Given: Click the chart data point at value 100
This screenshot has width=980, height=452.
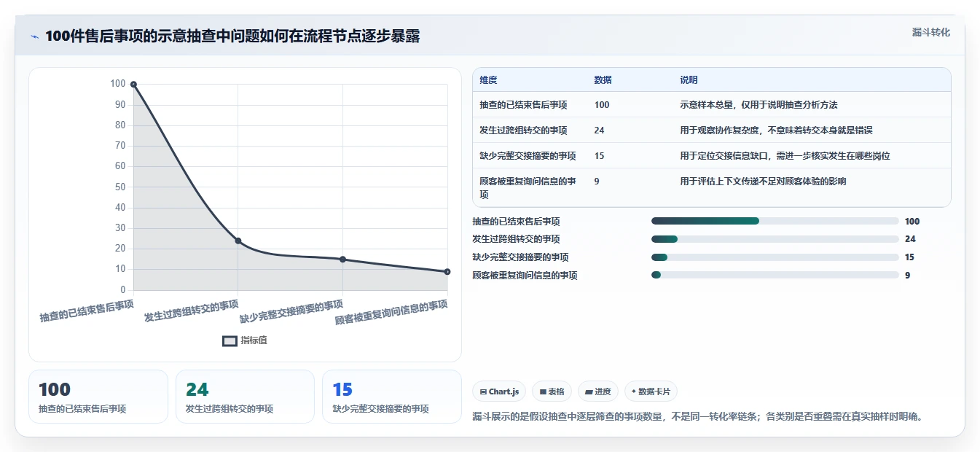Looking at the screenshot, I should click(x=133, y=85).
